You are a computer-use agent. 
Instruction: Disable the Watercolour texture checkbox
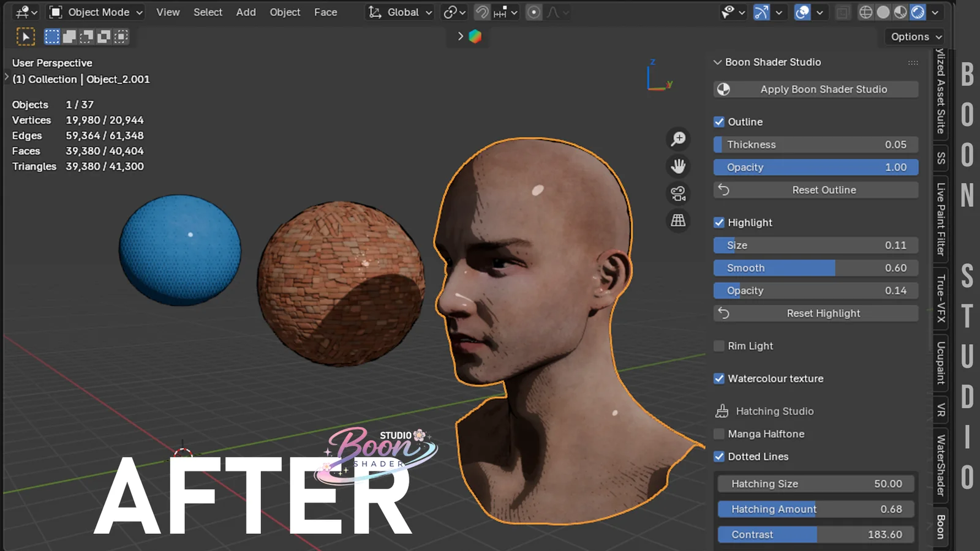[718, 378]
